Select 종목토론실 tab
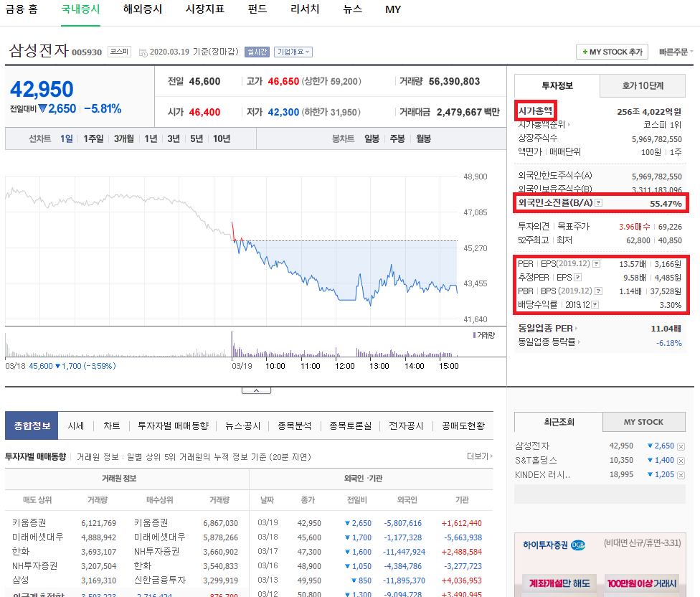 (351, 426)
